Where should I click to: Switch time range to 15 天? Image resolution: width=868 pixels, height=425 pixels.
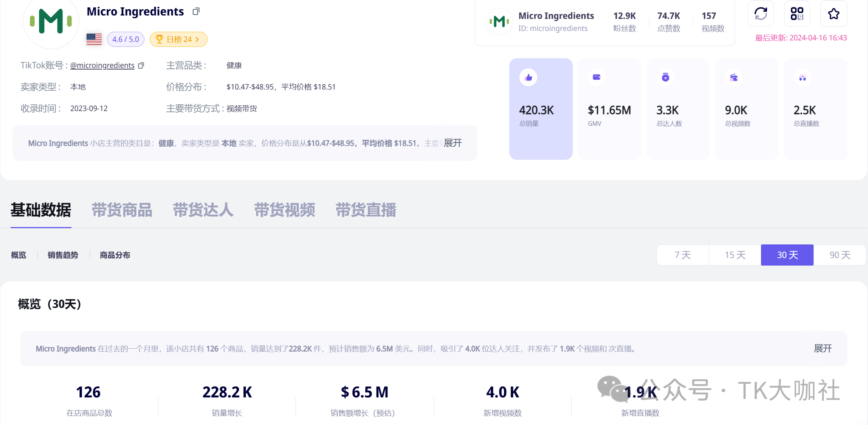tap(735, 255)
